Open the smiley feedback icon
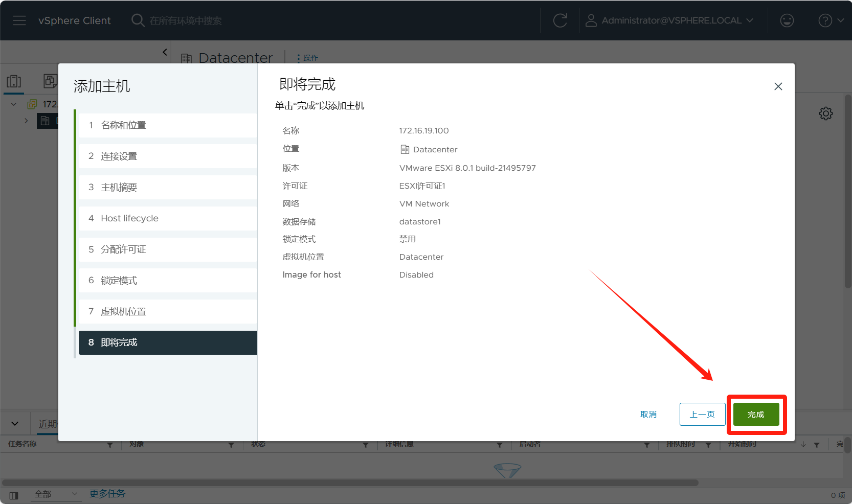852x504 pixels. tap(787, 20)
